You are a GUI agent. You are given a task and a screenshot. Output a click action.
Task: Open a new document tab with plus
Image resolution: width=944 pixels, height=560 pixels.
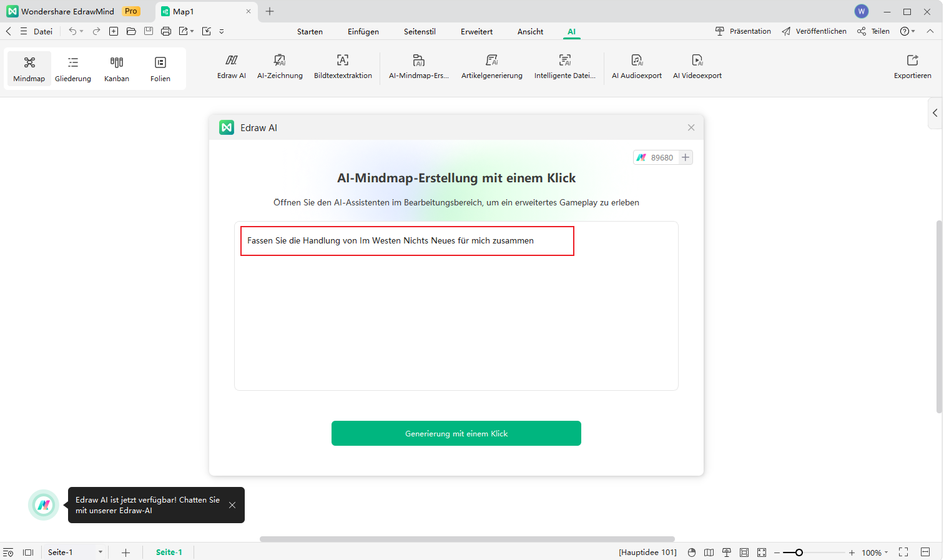[x=270, y=11]
